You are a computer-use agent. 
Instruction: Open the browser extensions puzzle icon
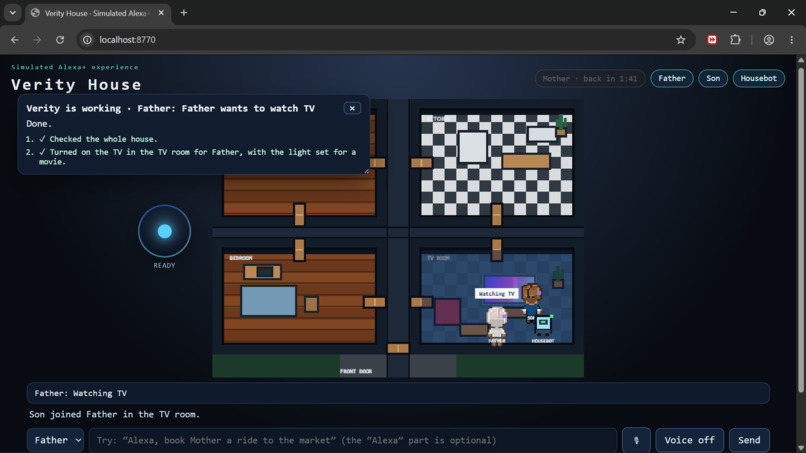tap(735, 40)
